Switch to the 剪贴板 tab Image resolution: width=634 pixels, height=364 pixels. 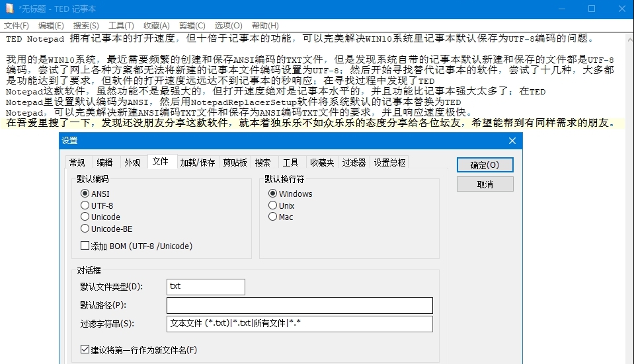pos(235,163)
